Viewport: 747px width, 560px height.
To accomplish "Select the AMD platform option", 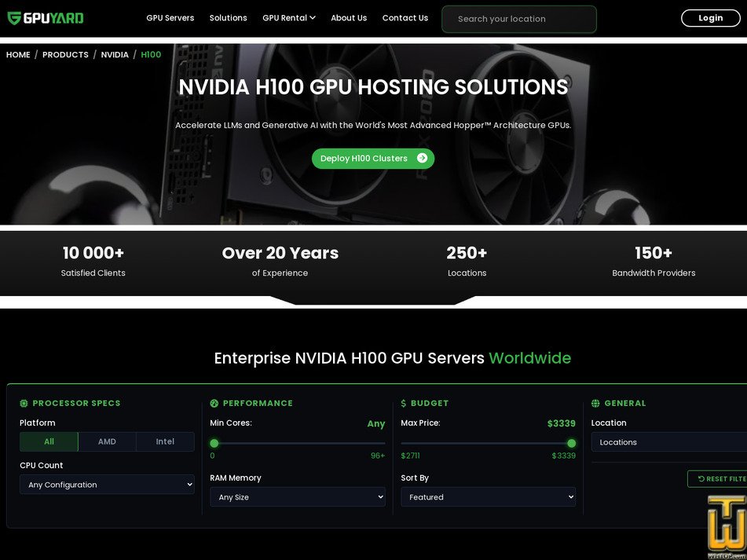I will point(107,441).
